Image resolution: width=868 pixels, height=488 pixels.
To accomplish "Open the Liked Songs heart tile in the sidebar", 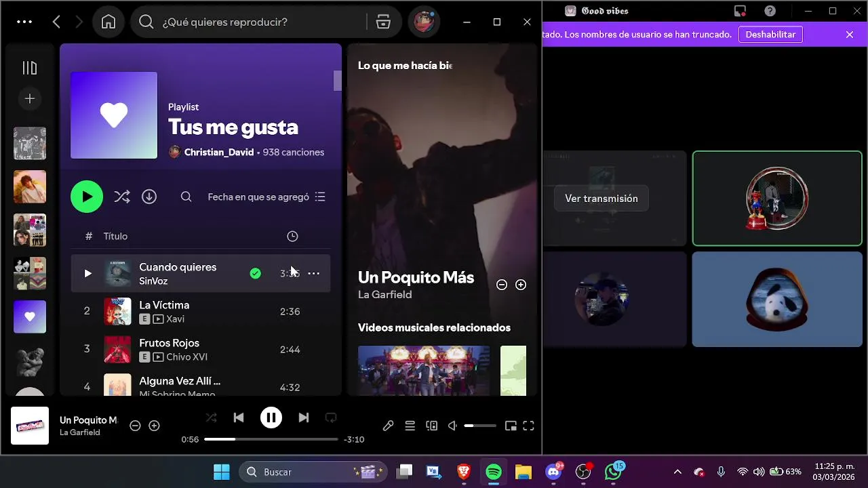I will [x=30, y=317].
